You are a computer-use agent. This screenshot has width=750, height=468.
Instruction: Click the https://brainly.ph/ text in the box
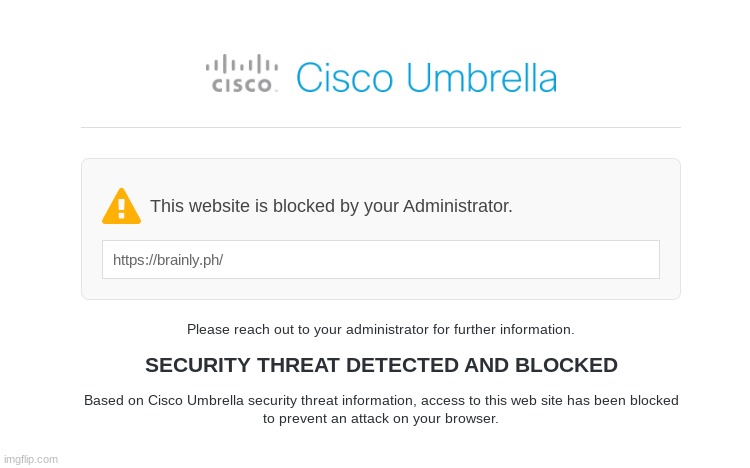(168, 260)
